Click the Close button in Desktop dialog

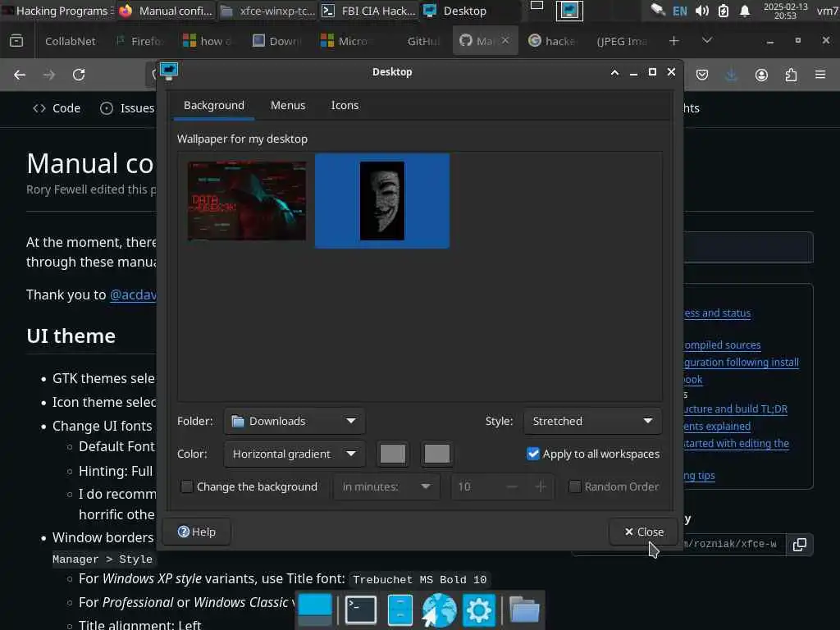(x=643, y=532)
